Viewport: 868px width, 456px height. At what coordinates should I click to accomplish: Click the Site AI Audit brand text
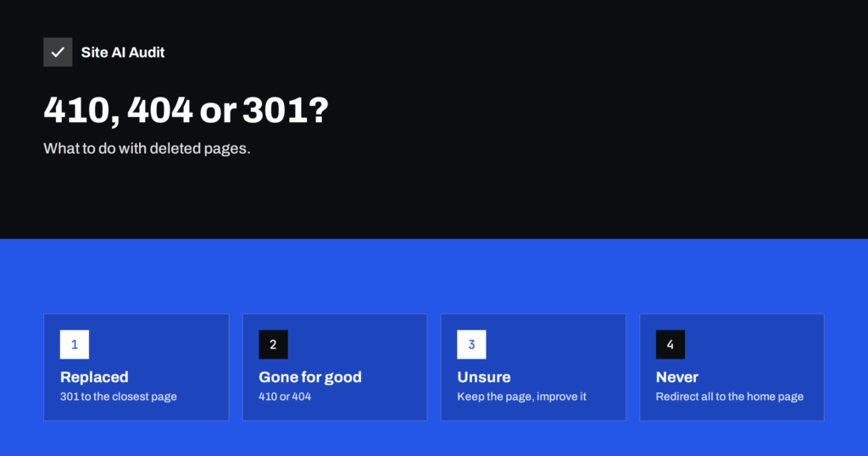[122, 52]
